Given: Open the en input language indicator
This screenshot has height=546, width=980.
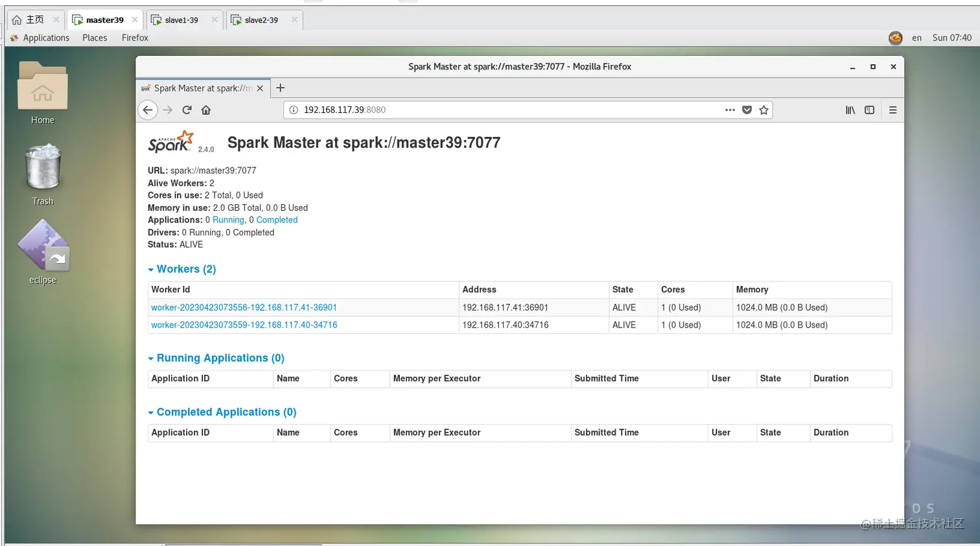Looking at the screenshot, I should [x=916, y=38].
